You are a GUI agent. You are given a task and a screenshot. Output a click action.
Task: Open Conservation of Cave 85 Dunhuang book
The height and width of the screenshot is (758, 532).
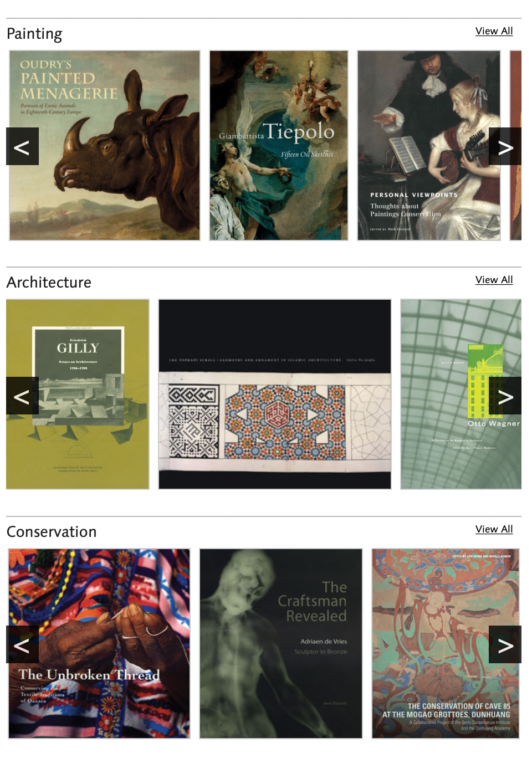click(x=446, y=644)
